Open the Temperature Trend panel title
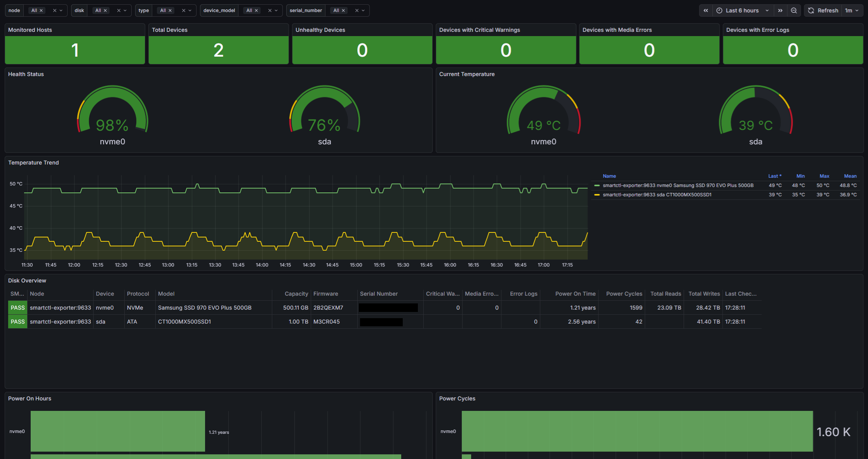 coord(33,163)
